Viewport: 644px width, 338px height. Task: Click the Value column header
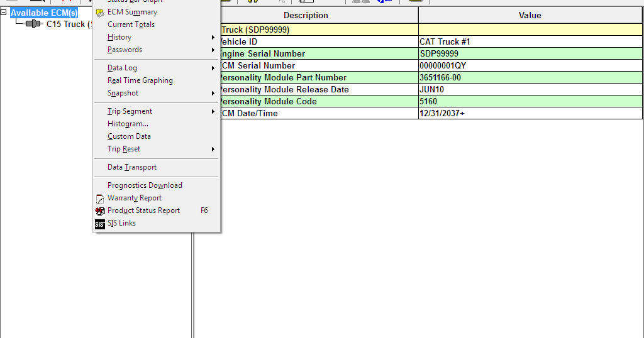pyautogui.click(x=530, y=16)
